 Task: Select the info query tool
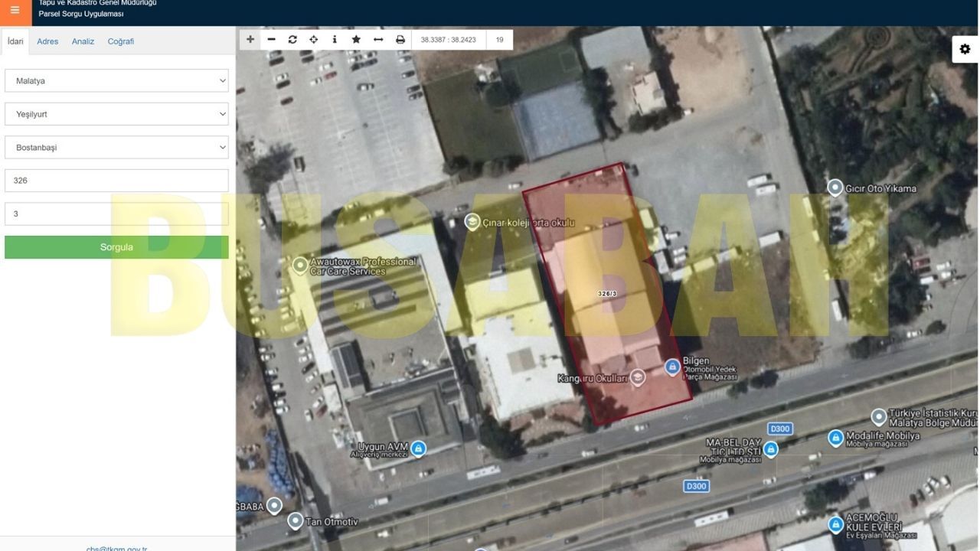click(x=335, y=40)
